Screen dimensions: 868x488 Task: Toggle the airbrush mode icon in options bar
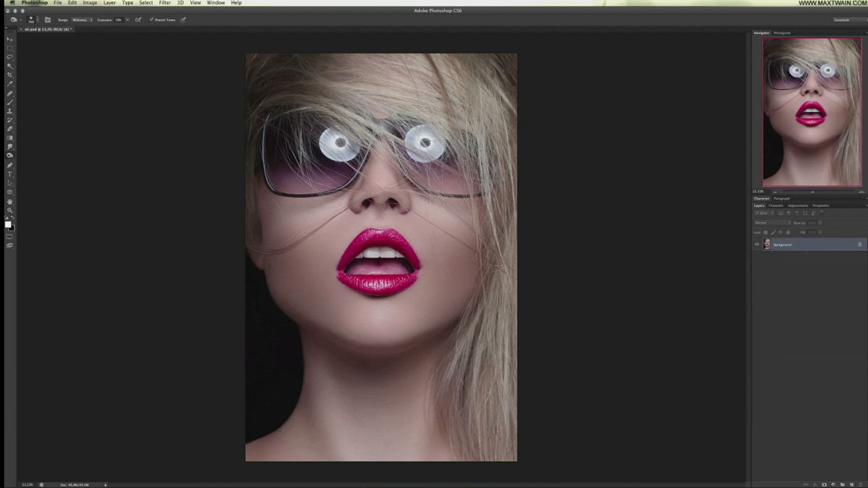pyautogui.click(x=138, y=20)
